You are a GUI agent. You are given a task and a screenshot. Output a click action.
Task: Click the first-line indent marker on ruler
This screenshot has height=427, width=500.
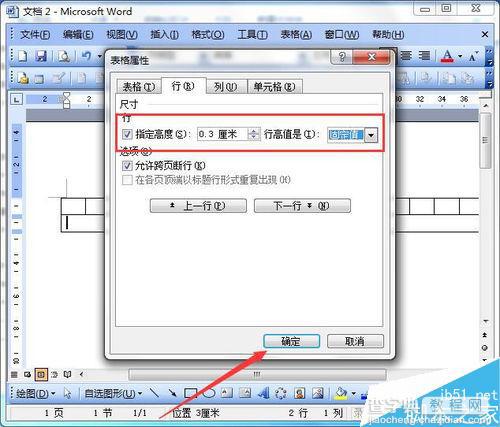coord(67,96)
